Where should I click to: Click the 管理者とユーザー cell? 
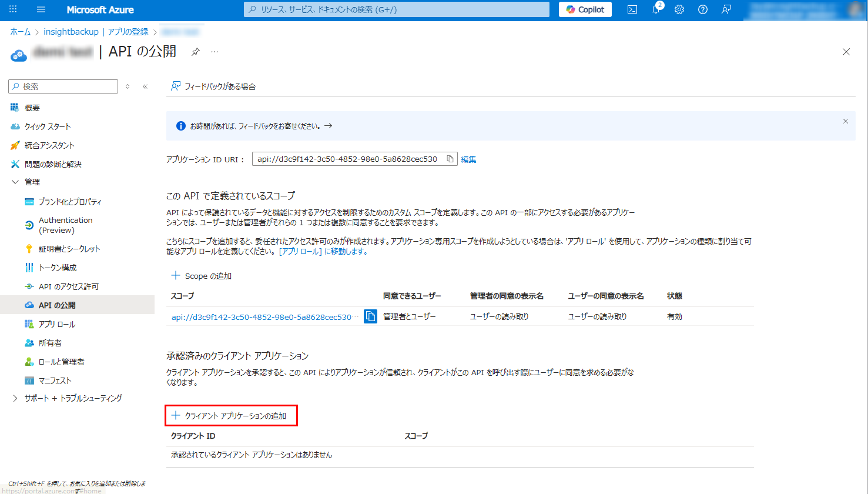point(410,316)
